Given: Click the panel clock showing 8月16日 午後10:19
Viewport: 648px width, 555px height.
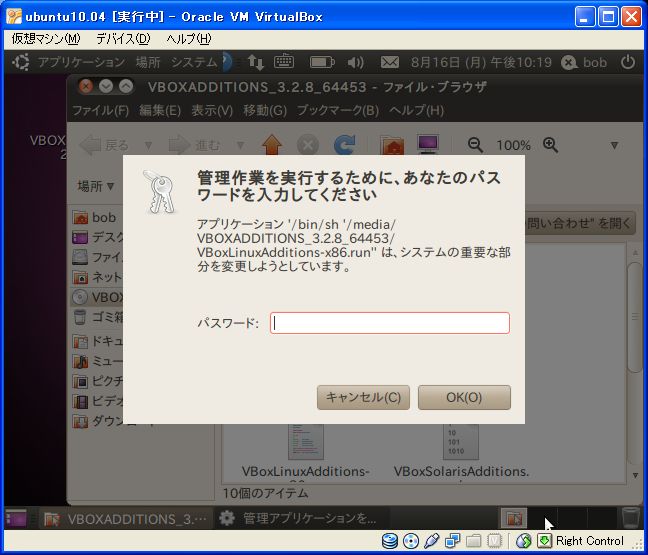Looking at the screenshot, I should pos(481,62).
